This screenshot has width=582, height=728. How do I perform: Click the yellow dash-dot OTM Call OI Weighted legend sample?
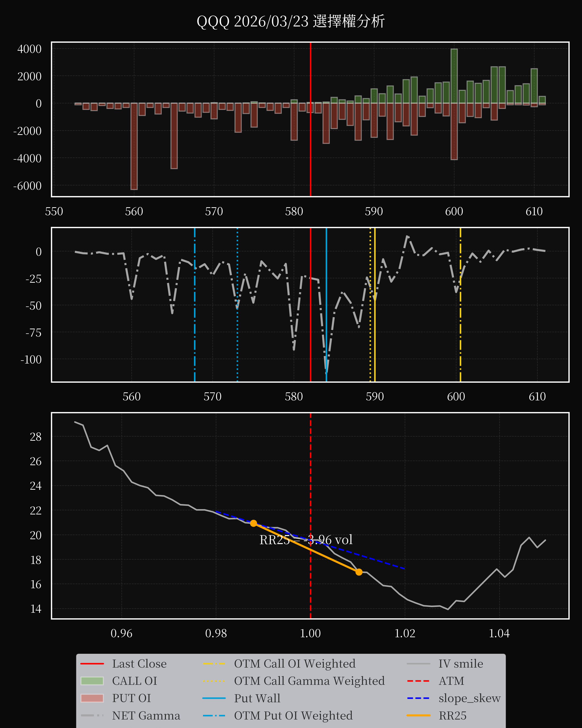(x=214, y=664)
